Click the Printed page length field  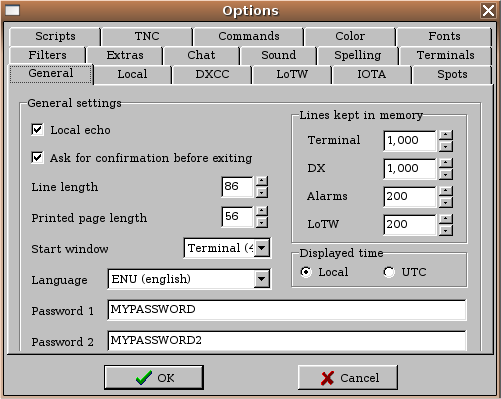pos(238,217)
